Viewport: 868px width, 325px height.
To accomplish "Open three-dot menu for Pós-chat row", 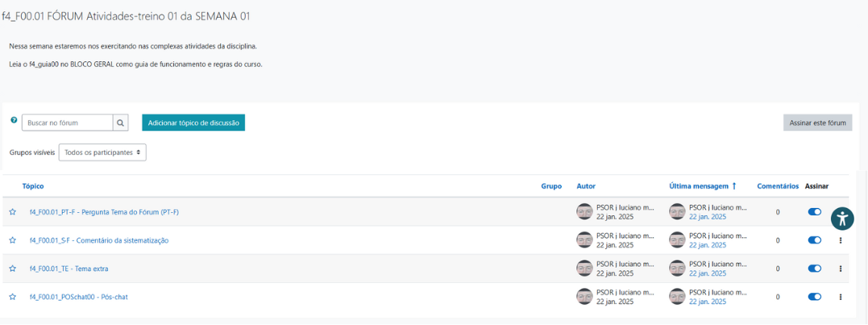I will click(x=841, y=297).
